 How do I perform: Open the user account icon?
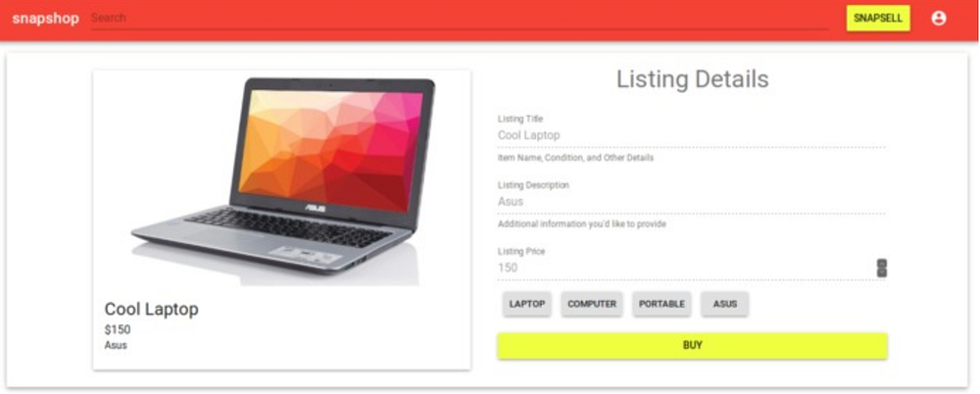click(938, 19)
